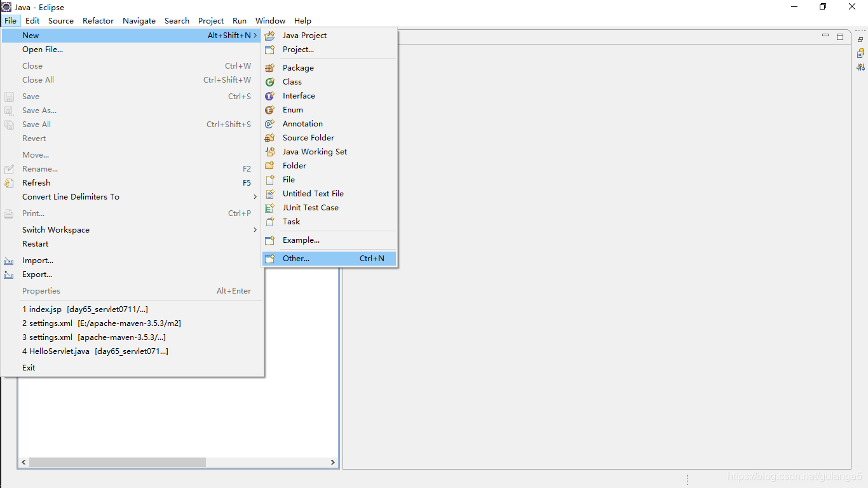Open recent file HelloServlet.java
The height and width of the screenshot is (488, 868).
[x=132, y=351]
